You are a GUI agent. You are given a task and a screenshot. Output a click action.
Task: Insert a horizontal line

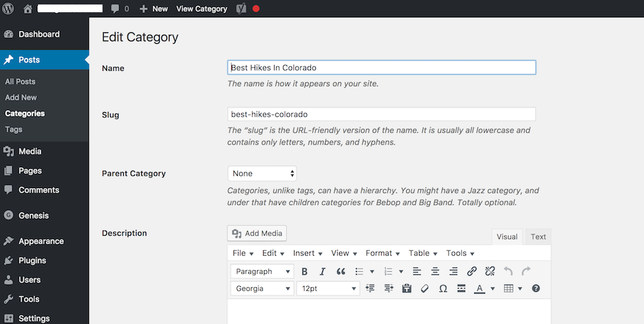pos(461,289)
